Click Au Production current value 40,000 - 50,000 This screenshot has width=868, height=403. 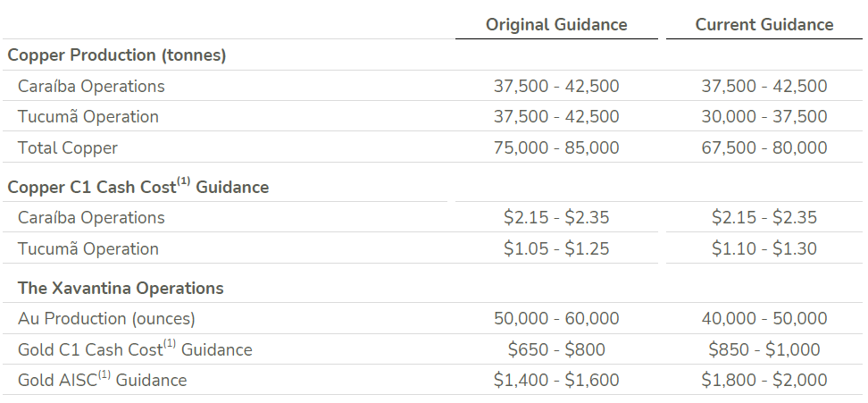point(764,319)
